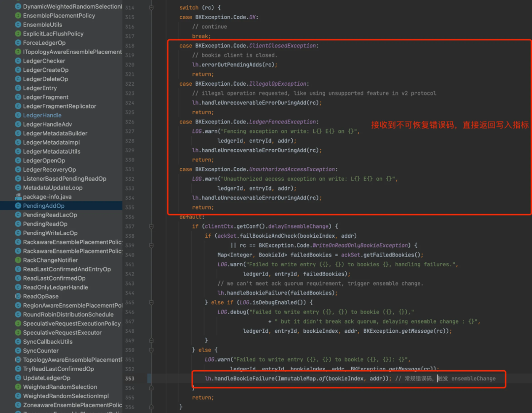Select the highlighted PendingAddOp file

coord(43,206)
